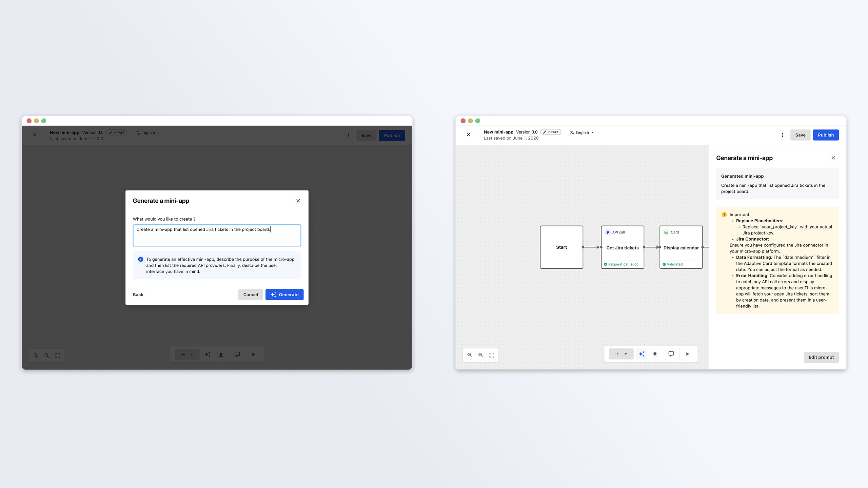Viewport: 868px width, 488px height.
Task: Zoom out on the right canvas
Action: (480, 355)
